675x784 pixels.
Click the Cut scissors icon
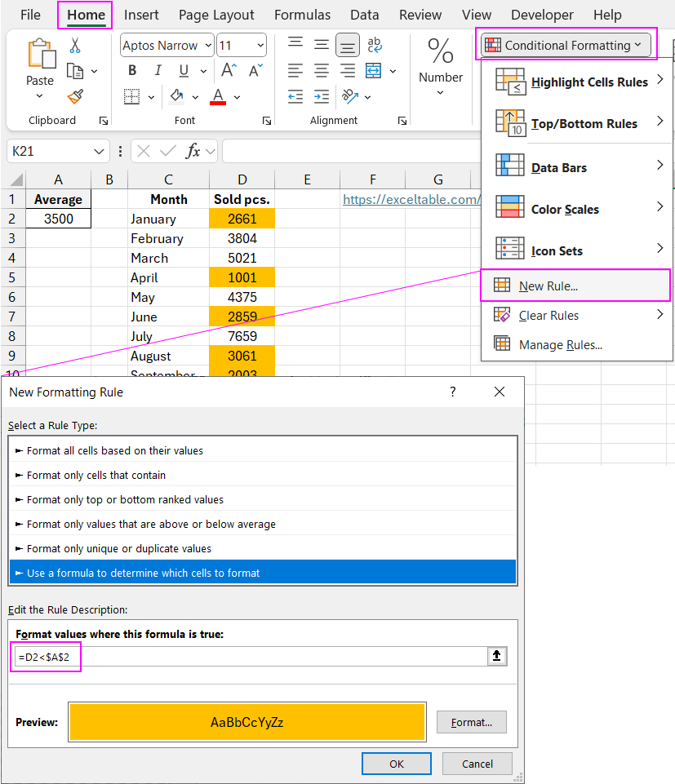75,46
